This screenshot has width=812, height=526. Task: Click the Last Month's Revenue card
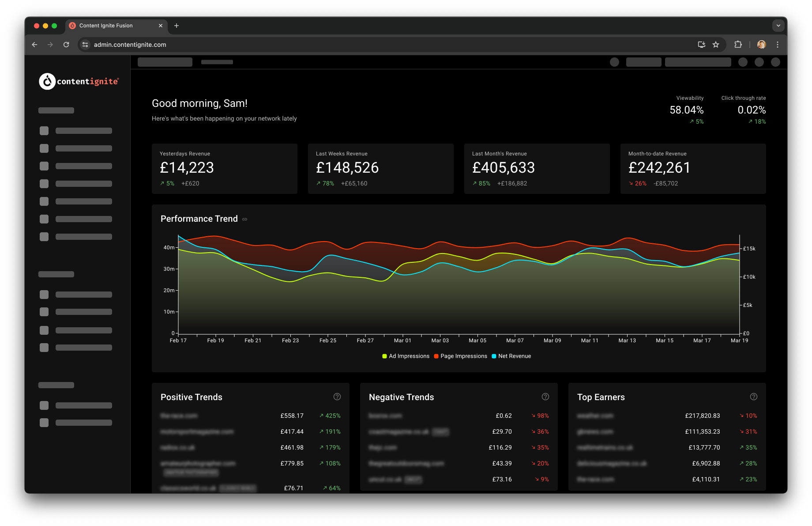[537, 169]
